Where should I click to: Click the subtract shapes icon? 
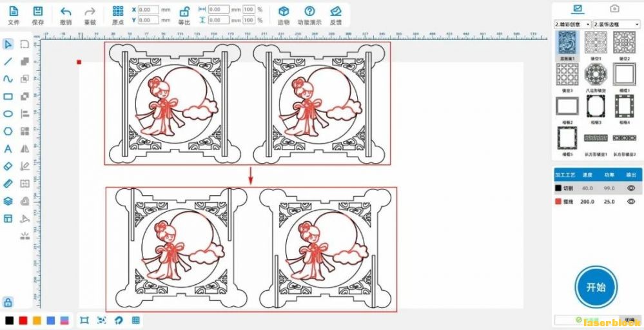25,97
